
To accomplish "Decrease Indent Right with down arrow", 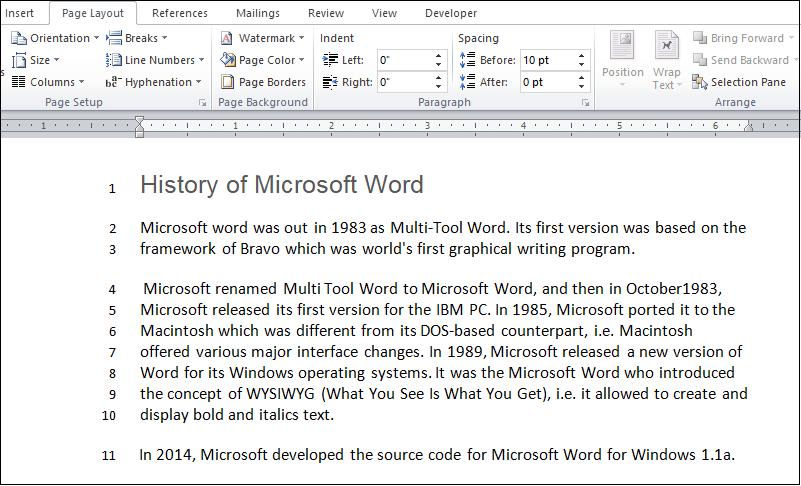I will click(438, 87).
